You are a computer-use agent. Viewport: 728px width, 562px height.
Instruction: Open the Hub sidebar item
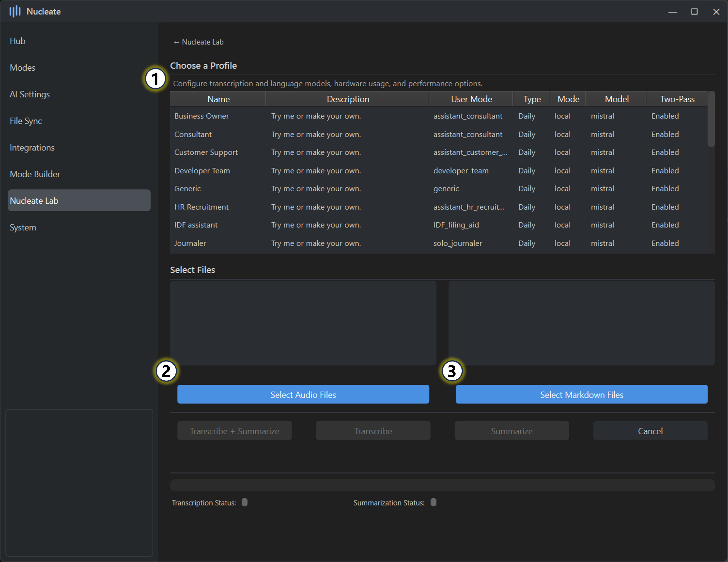(18, 41)
